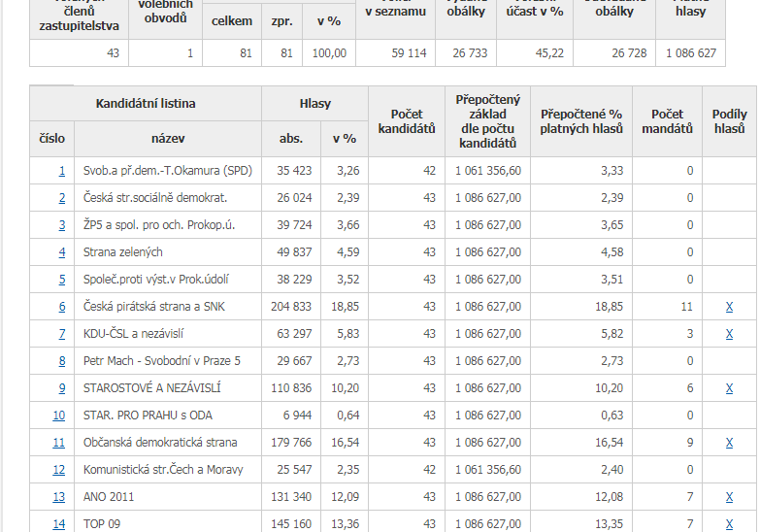Click number 3 link for ŽP5 list

pos(61,225)
